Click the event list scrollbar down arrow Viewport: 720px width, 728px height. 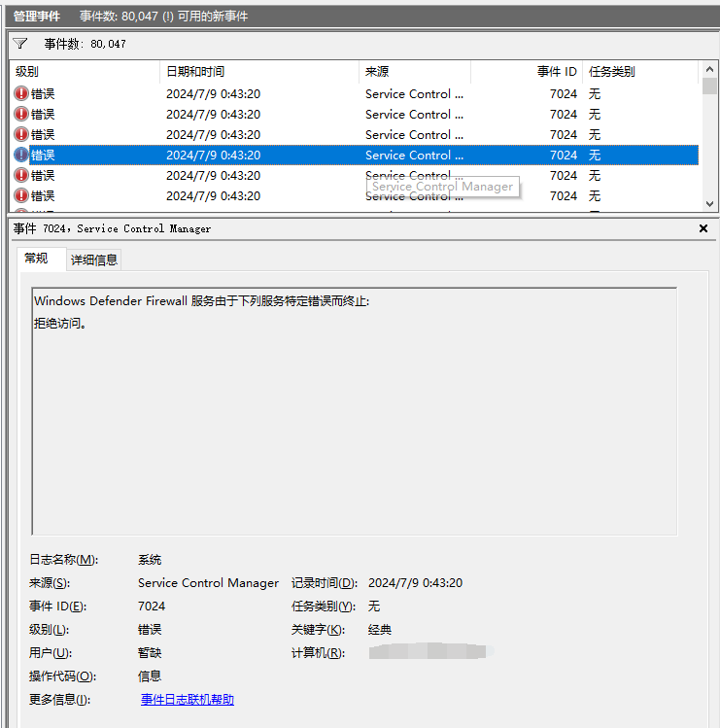click(709, 203)
